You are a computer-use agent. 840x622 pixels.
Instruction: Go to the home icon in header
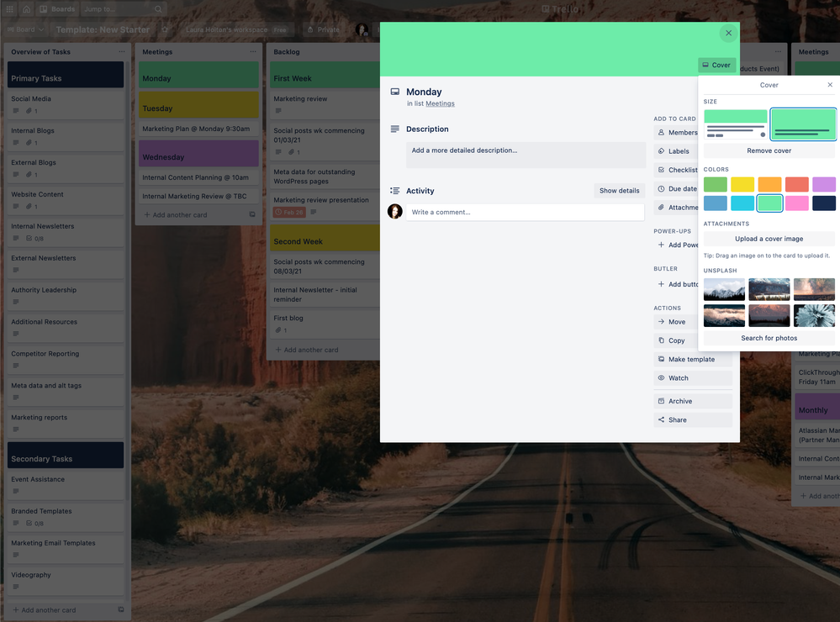26,9
